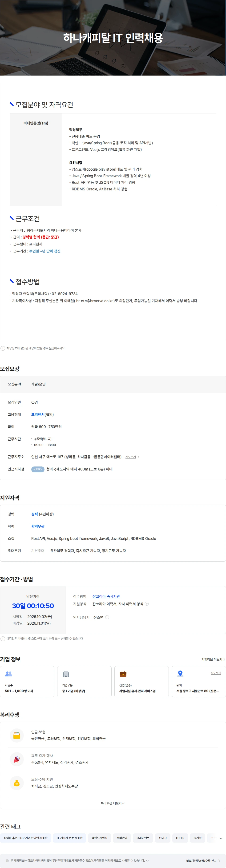Select the 백엔드개발자 tag
The image size is (226, 868).
100,838
